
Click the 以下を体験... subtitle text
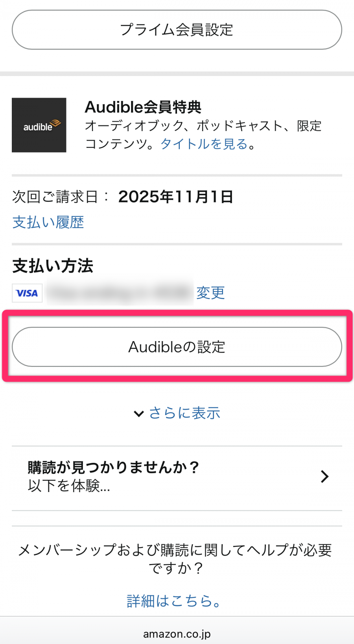[69, 486]
